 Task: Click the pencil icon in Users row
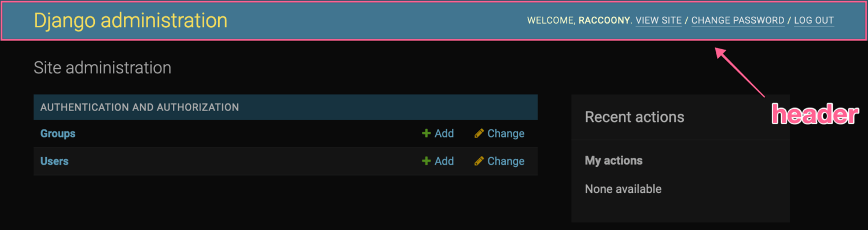point(479,161)
